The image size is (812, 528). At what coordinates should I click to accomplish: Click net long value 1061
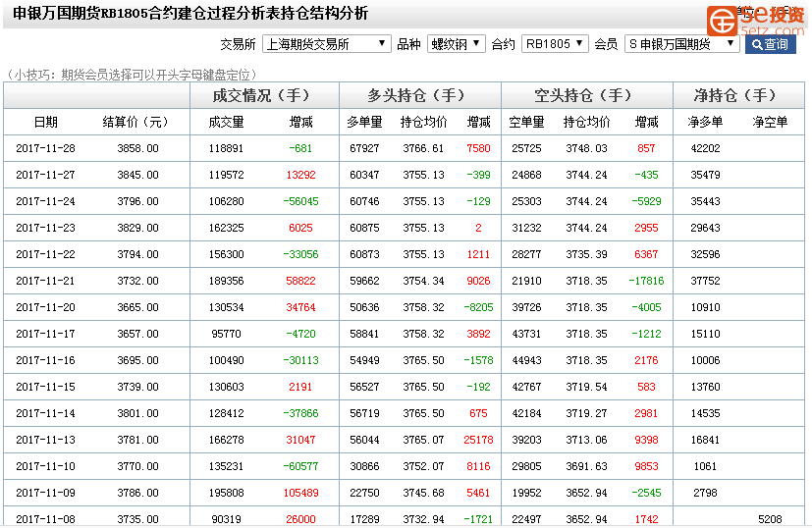(x=705, y=466)
